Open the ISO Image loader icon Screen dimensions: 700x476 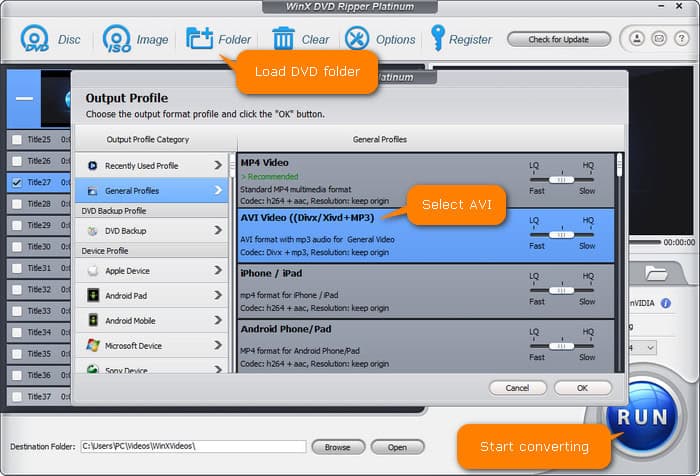[x=116, y=39]
